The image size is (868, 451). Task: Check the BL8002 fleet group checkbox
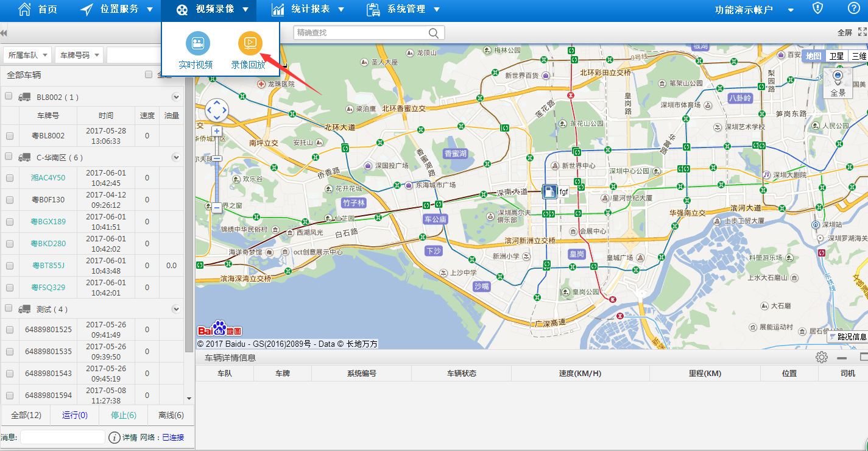pyautogui.click(x=9, y=96)
